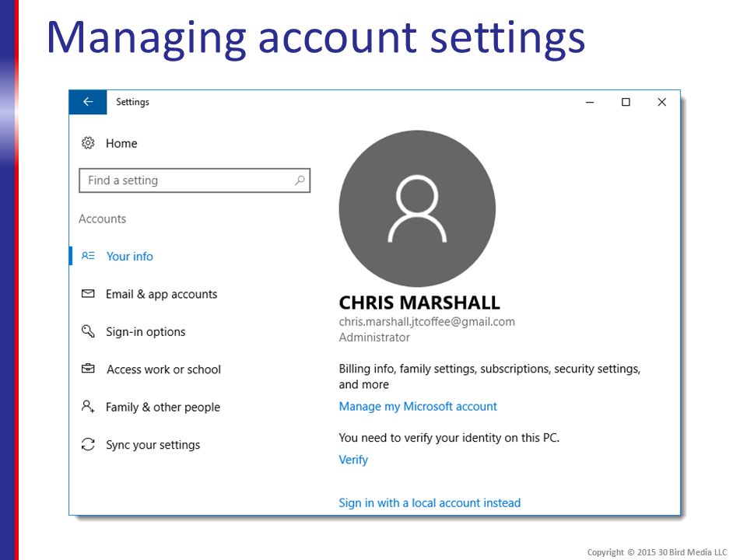Minimize the Settings window
The height and width of the screenshot is (560, 747).
(590, 102)
